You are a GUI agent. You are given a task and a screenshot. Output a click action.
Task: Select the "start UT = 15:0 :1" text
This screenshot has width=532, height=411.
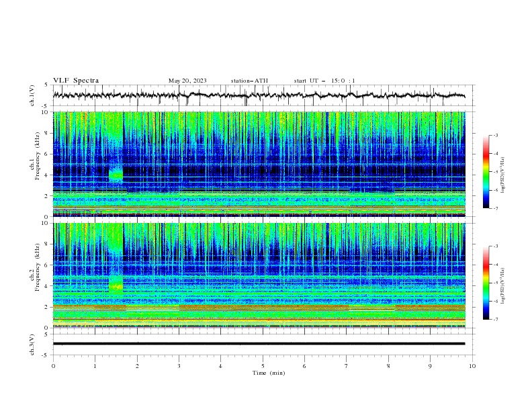pos(324,81)
